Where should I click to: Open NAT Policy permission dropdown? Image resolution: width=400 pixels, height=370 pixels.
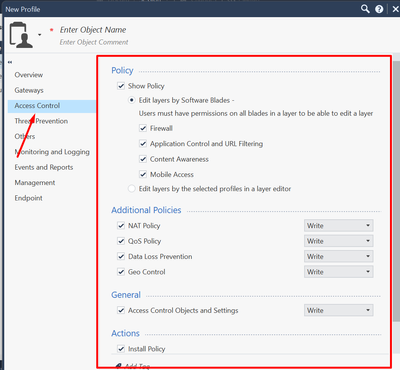[x=338, y=226]
